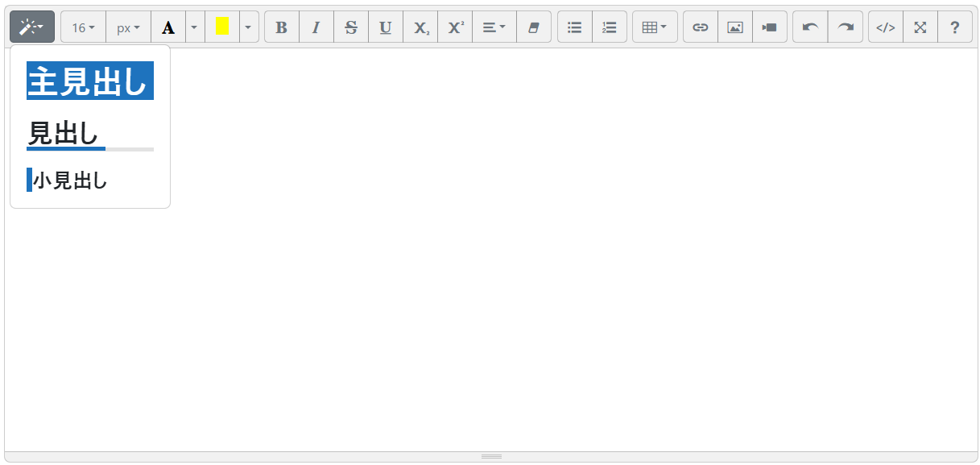Open the px unit dropdown
Screen dimensions: 980x465
[x=128, y=27]
